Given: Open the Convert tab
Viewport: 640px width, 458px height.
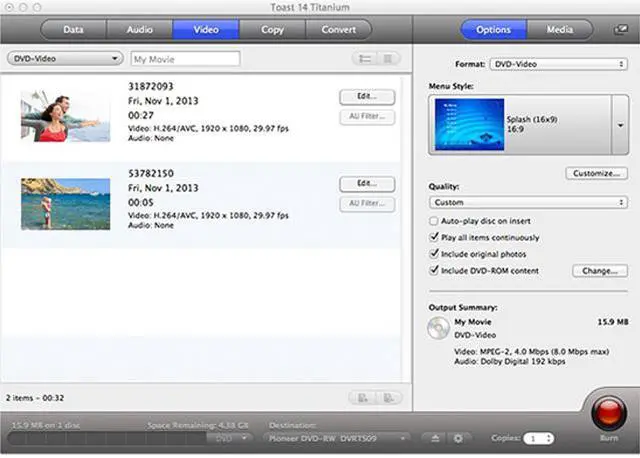Looking at the screenshot, I should coord(339,30).
